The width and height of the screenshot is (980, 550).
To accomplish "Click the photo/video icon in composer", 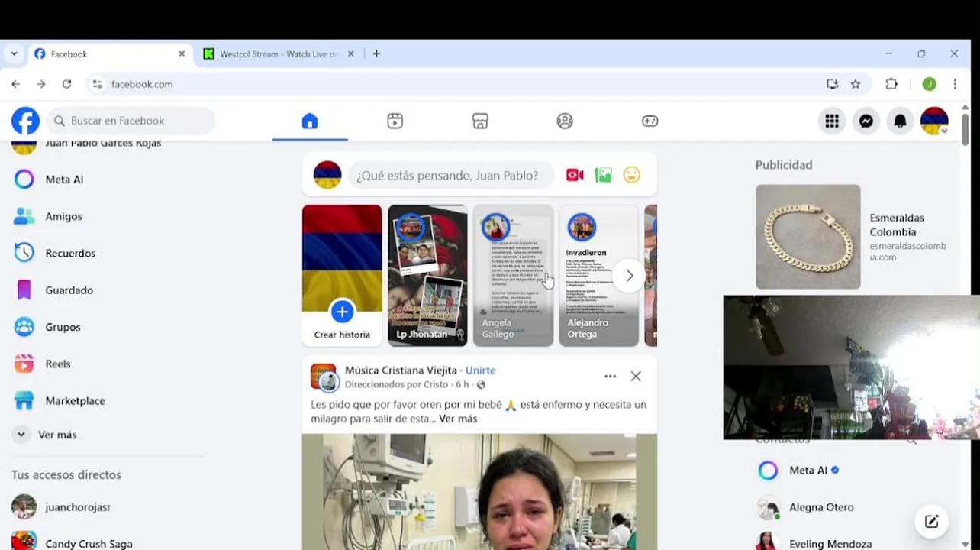I will 603,175.
